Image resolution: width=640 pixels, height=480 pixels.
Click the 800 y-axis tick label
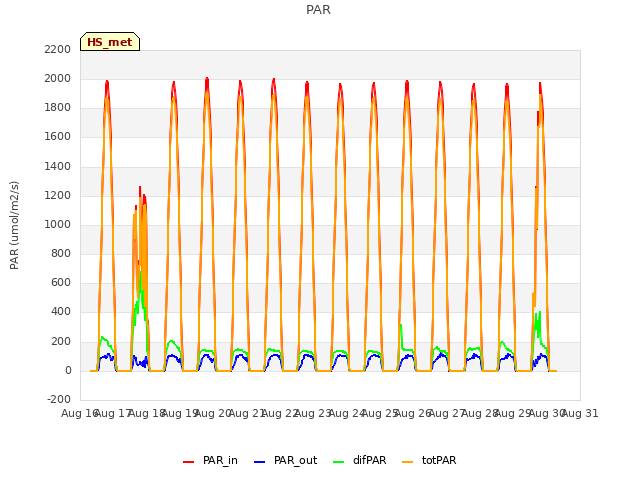(x=61, y=253)
